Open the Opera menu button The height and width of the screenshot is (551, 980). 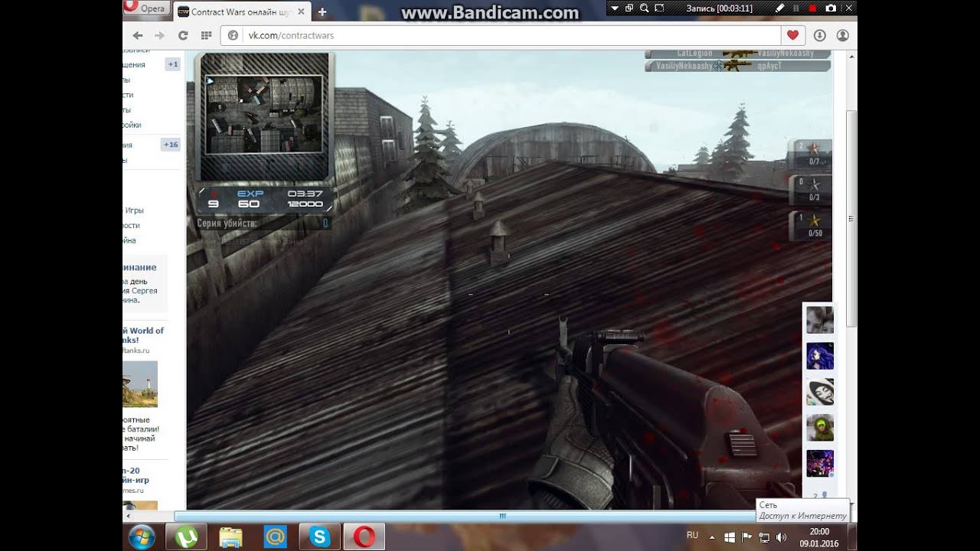tap(145, 8)
